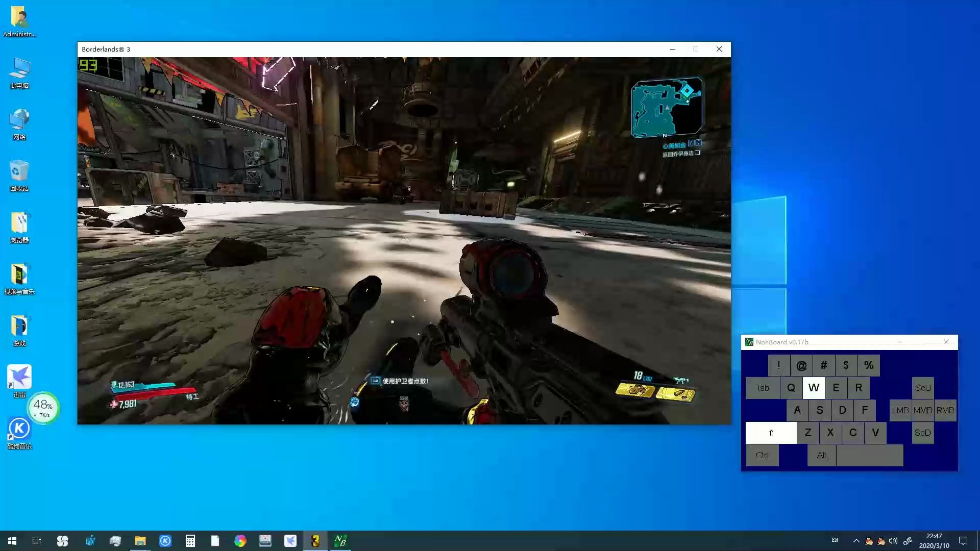Viewport: 980px width, 551px height.
Task: Open the Windows Start menu
Action: click(x=12, y=541)
